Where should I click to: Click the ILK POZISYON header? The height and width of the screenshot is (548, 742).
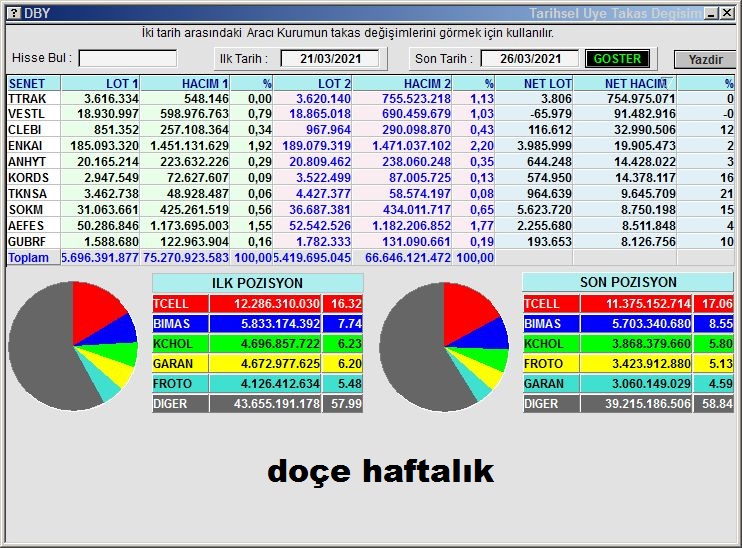coord(258,283)
